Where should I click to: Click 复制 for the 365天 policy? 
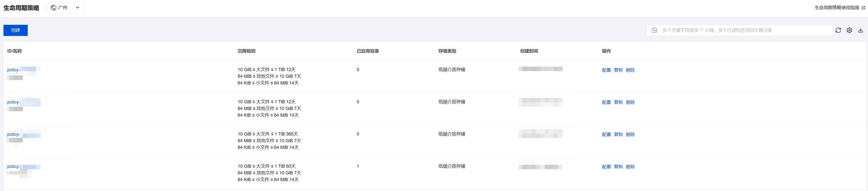point(618,135)
